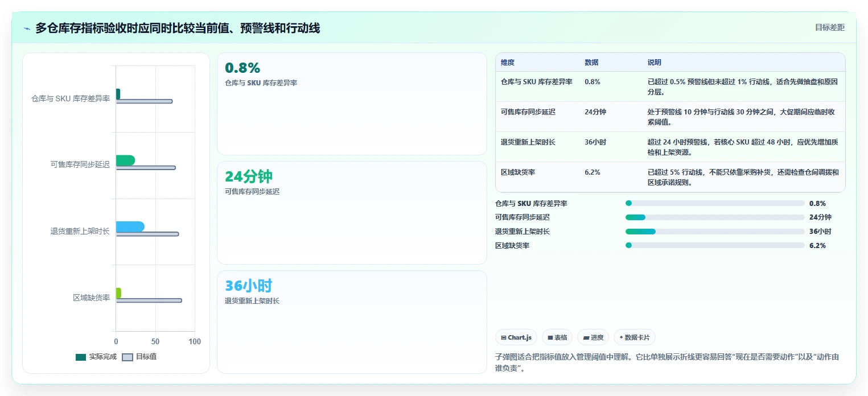Click the 仓库与 SKU 库存差异率 chart axis label
This screenshot has width=868, height=396.
pyautogui.click(x=71, y=98)
